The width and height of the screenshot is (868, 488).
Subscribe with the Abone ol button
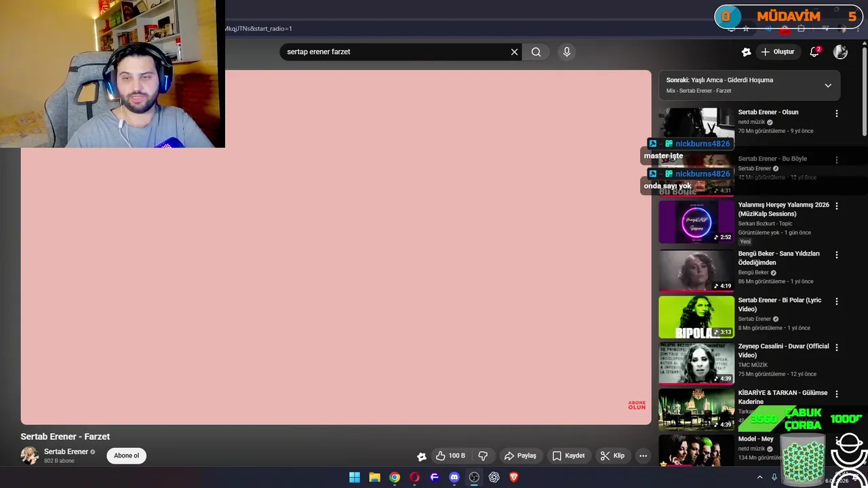click(126, 455)
